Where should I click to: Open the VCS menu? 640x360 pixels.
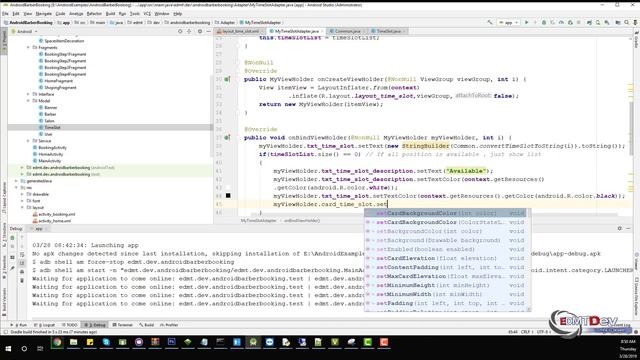tap(147, 14)
